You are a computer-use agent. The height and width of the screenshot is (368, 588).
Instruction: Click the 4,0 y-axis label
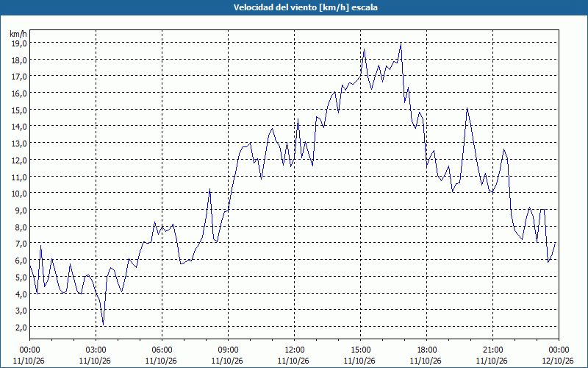click(21, 294)
